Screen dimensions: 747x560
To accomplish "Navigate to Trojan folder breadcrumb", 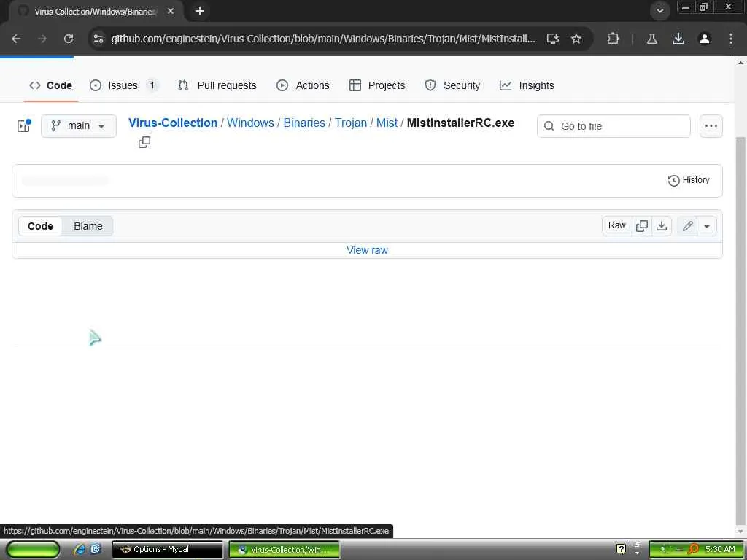I will coord(351,122).
